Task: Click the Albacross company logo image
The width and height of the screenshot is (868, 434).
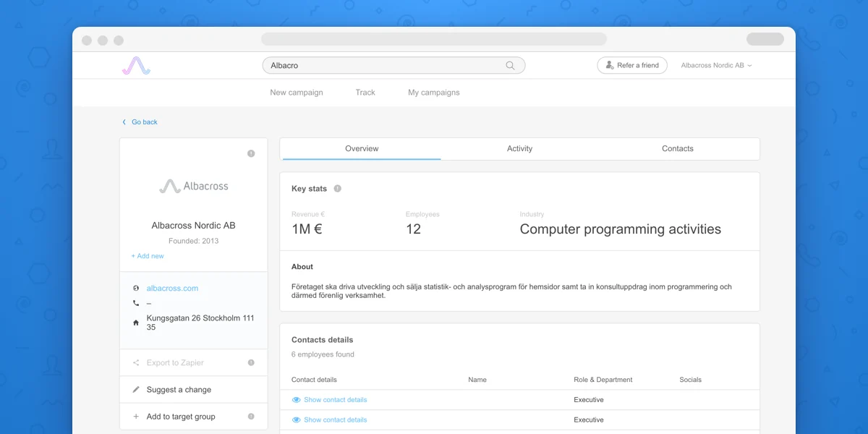Action: pyautogui.click(x=193, y=187)
